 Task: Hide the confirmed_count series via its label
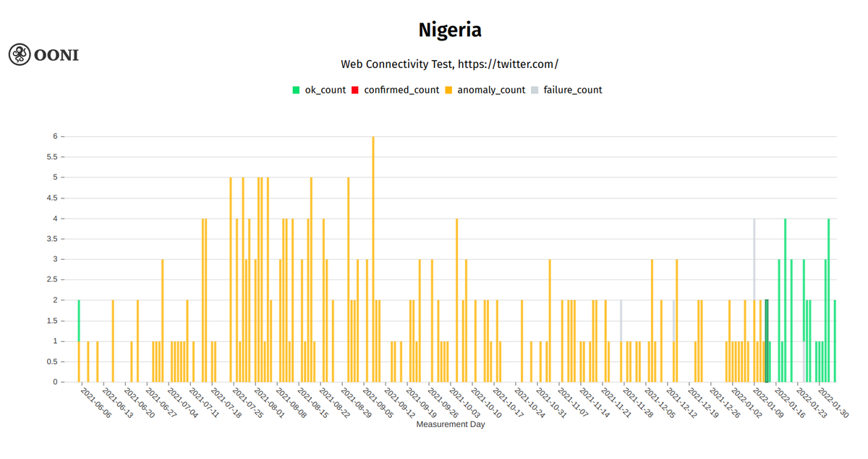(x=401, y=90)
